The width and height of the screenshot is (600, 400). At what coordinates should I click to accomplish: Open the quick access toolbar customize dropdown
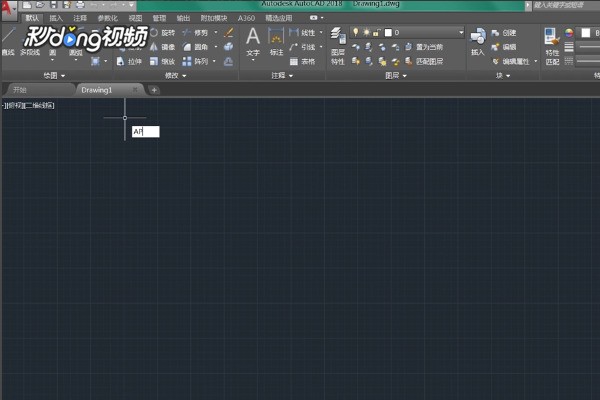coord(131,5)
